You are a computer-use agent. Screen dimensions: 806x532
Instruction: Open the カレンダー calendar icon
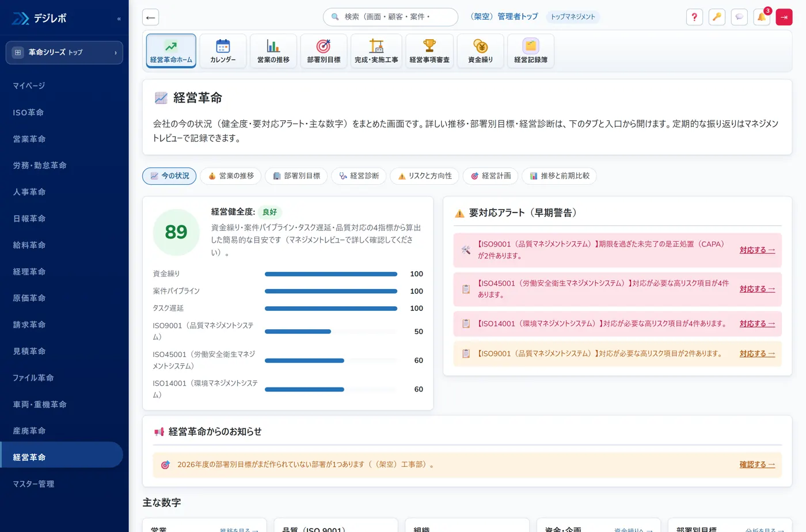[223, 51]
